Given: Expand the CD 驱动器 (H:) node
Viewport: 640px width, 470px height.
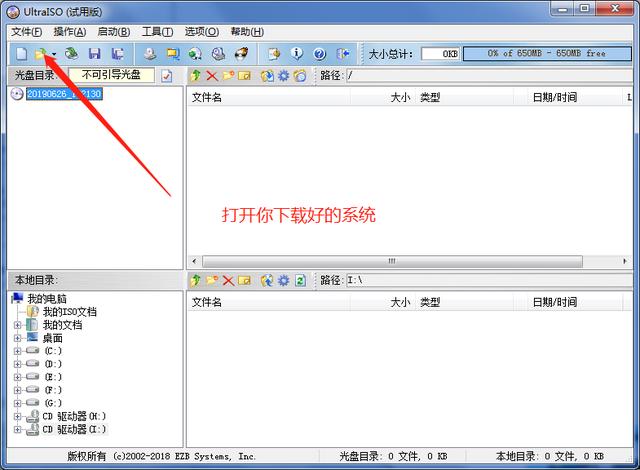Looking at the screenshot, I should pos(17,417).
